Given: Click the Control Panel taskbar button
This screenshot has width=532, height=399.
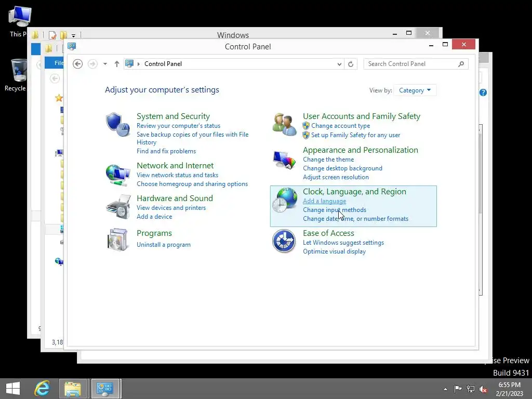Looking at the screenshot, I should pyautogui.click(x=105, y=389).
